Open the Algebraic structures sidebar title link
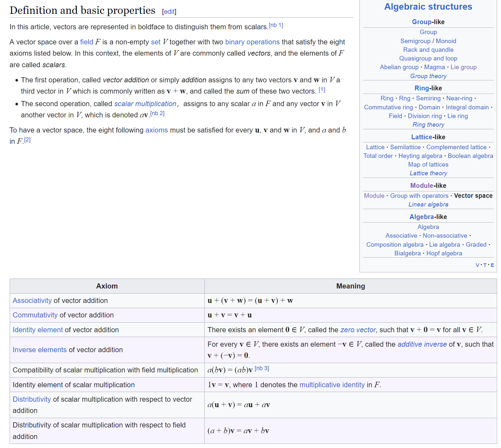The width and height of the screenshot is (501, 448). pos(428,7)
